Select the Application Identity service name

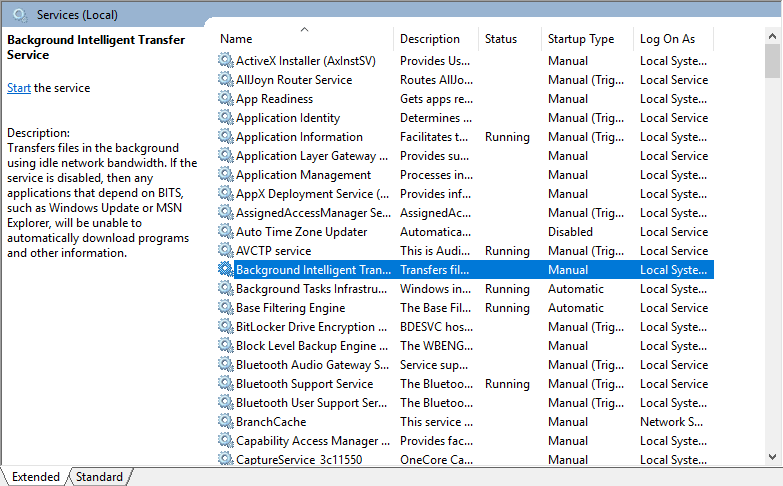pyautogui.click(x=288, y=118)
